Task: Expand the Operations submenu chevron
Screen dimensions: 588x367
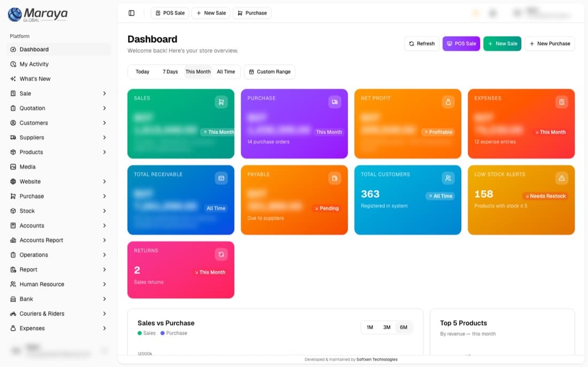Action: [x=105, y=255]
